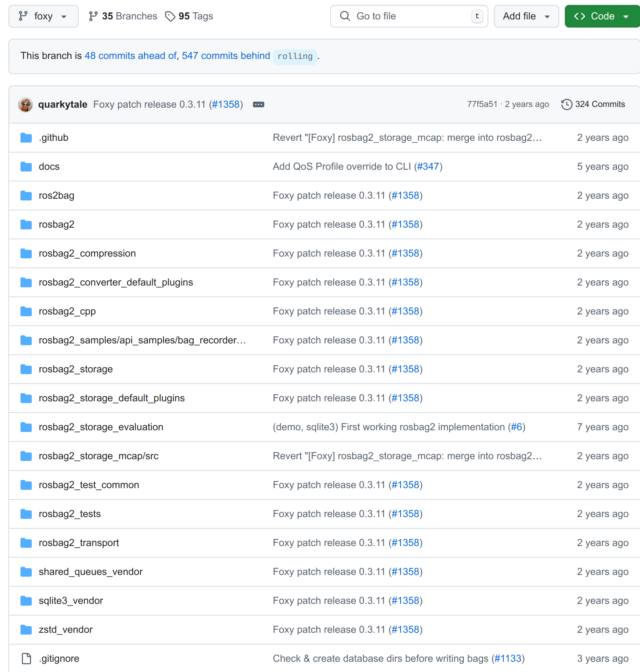Open the #1133 link in .gitignore row

tap(508, 659)
